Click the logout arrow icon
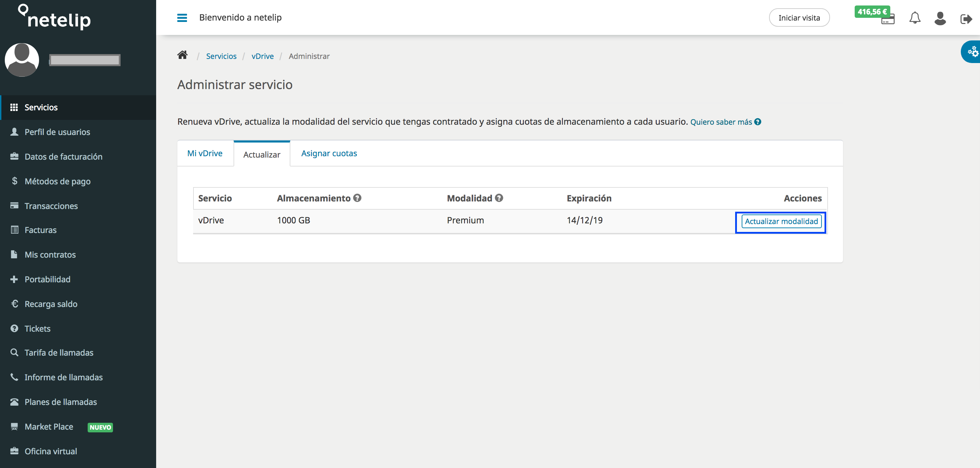 point(966,19)
